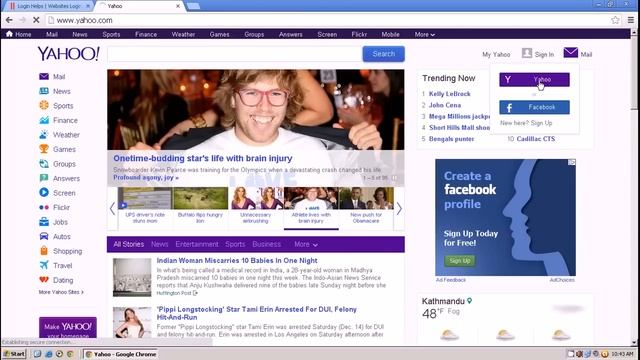Open the Chrome menu hamburger icon
This screenshot has height=360, width=640.
pos(631,20)
